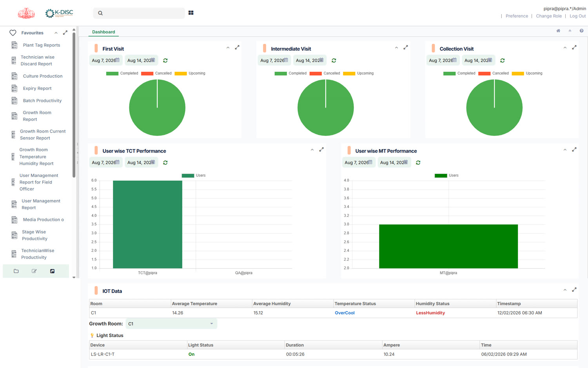Collapse the IOT Data panel
This screenshot has width=588, height=368.
coord(565,290)
